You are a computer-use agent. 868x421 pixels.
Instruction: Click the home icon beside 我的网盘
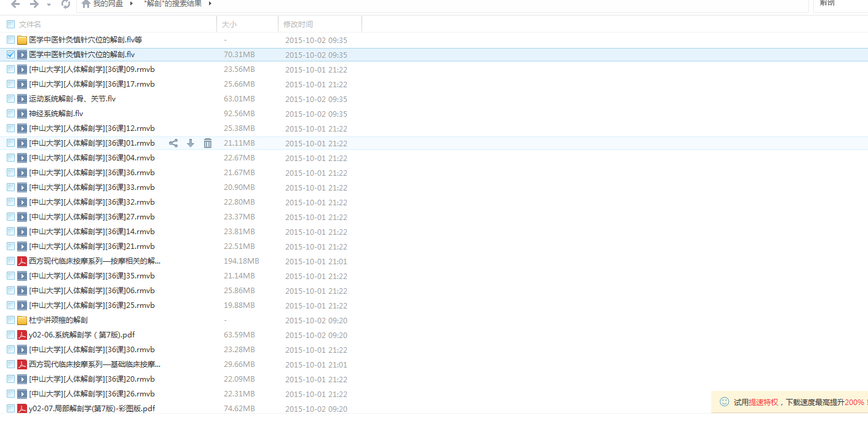86,4
